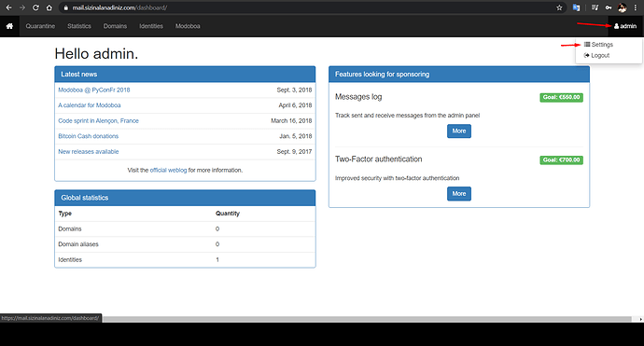Open the Google Translate extension icon
The width and height of the screenshot is (644, 346).
[576, 7]
